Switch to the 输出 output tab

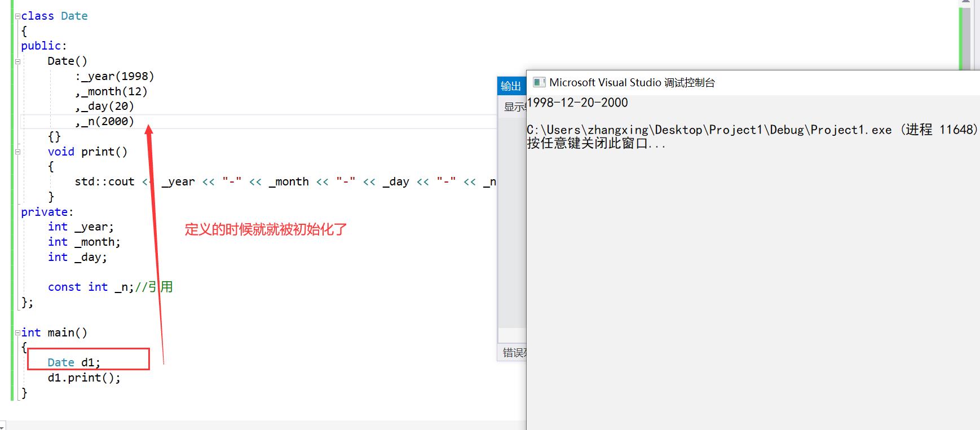(x=511, y=86)
